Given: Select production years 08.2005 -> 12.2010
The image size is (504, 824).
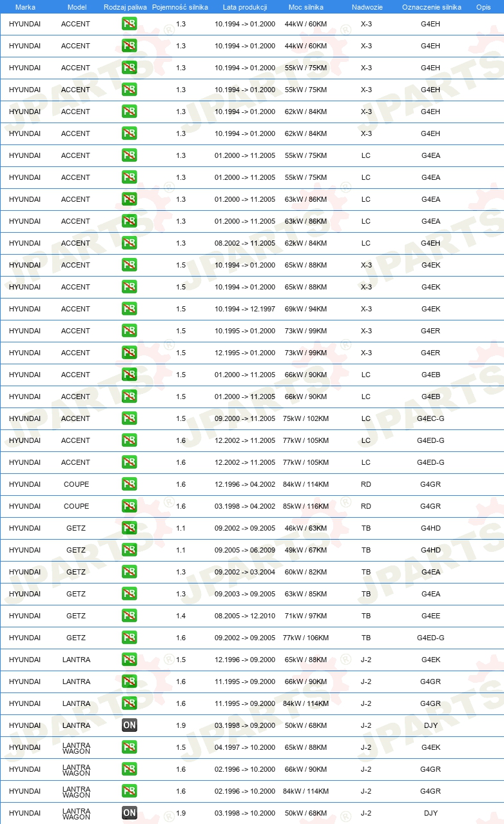Looking at the screenshot, I should pos(245,616).
